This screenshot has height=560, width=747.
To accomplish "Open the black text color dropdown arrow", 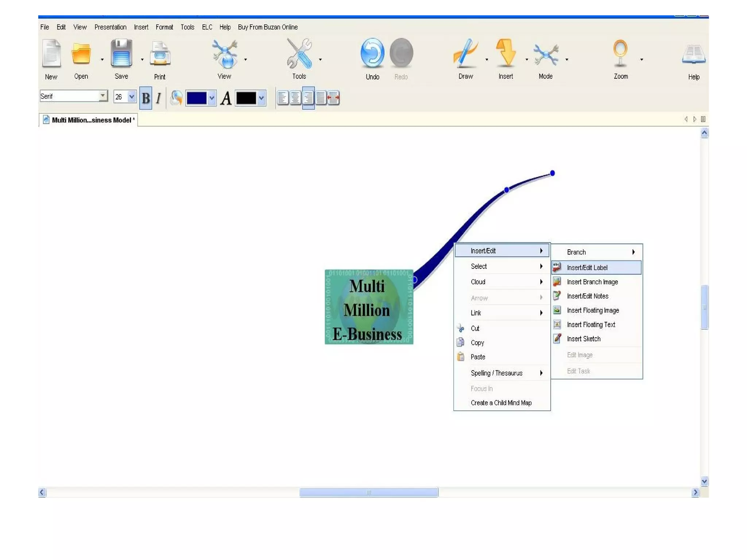I will click(261, 98).
